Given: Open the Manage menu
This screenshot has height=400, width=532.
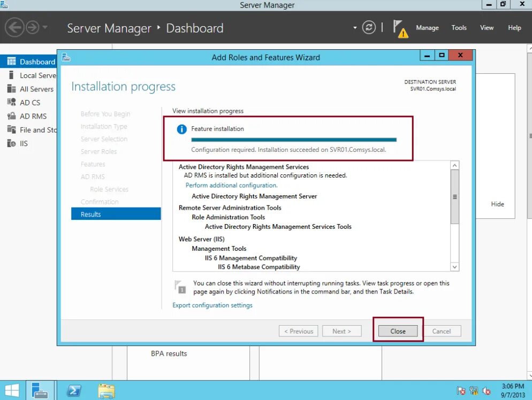Looking at the screenshot, I should pyautogui.click(x=427, y=28).
